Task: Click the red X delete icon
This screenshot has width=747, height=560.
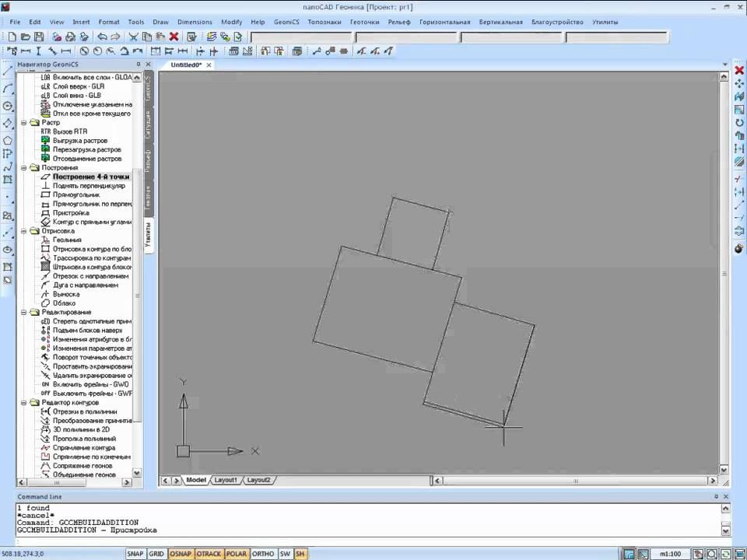Action: point(174,37)
